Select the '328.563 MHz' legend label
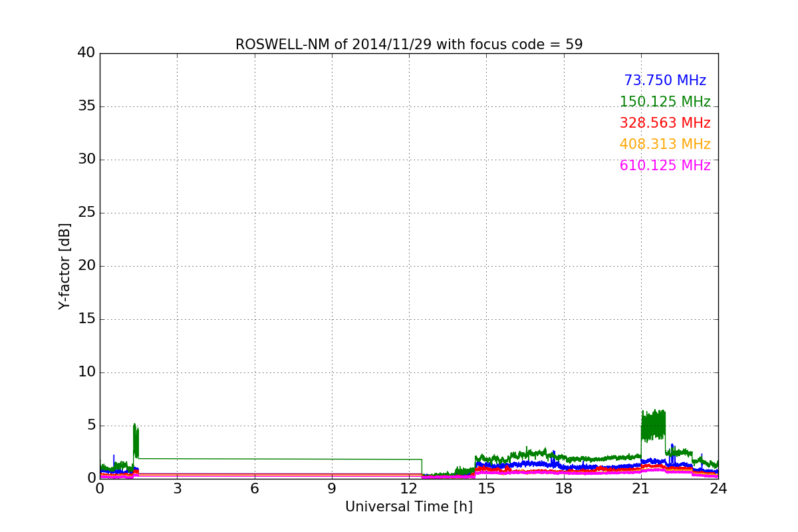798x532 pixels. point(665,123)
